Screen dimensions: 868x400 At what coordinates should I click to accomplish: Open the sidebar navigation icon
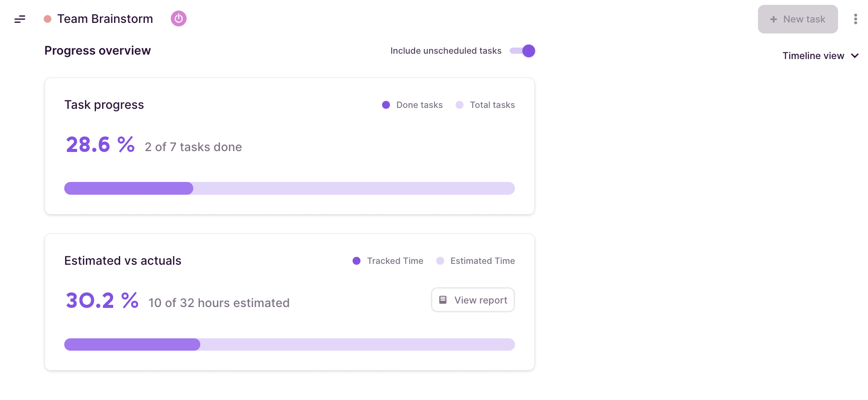20,19
